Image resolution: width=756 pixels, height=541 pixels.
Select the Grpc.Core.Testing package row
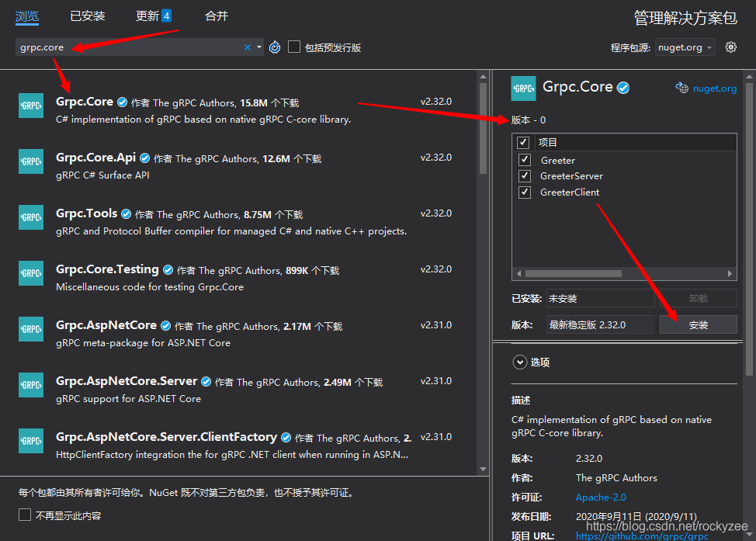click(x=239, y=278)
